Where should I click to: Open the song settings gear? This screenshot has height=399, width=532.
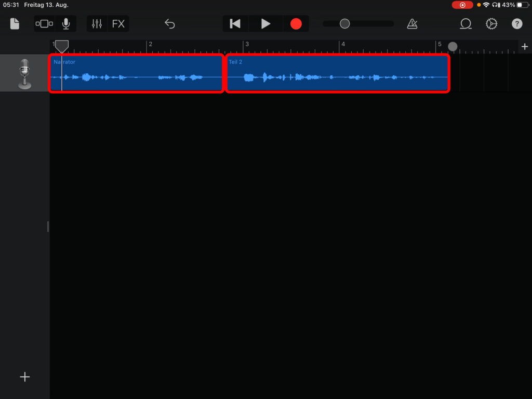[491, 24]
